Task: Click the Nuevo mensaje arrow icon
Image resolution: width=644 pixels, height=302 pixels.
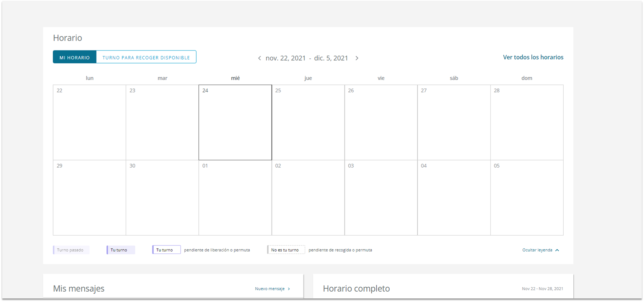Action: [x=289, y=289]
